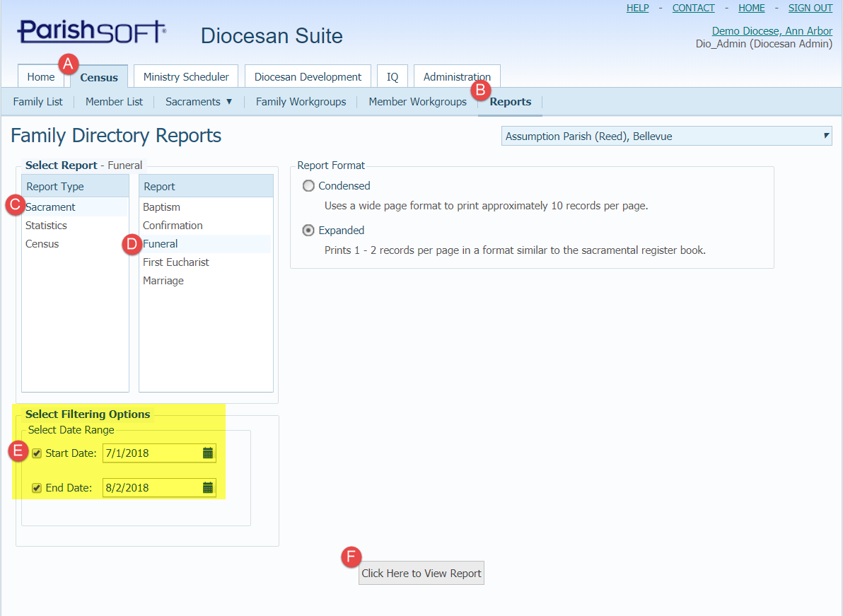Open the Assumption Parish organization dropdown
The height and width of the screenshot is (616, 843).
point(667,136)
